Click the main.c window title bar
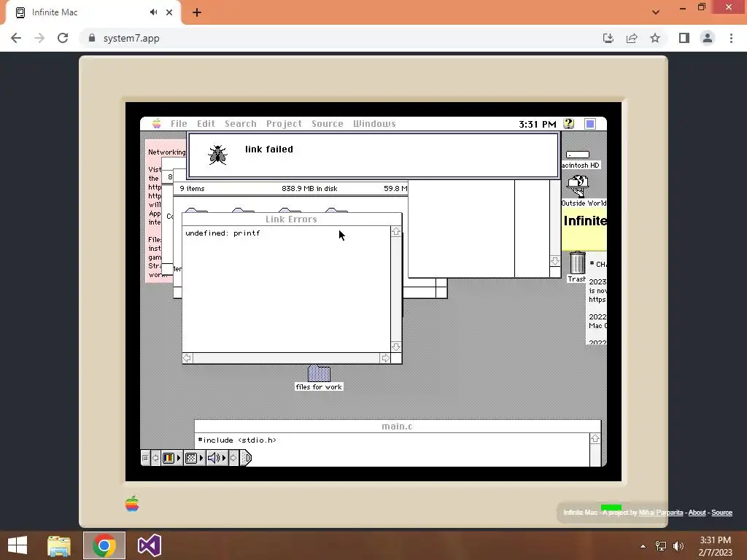 (x=398, y=426)
